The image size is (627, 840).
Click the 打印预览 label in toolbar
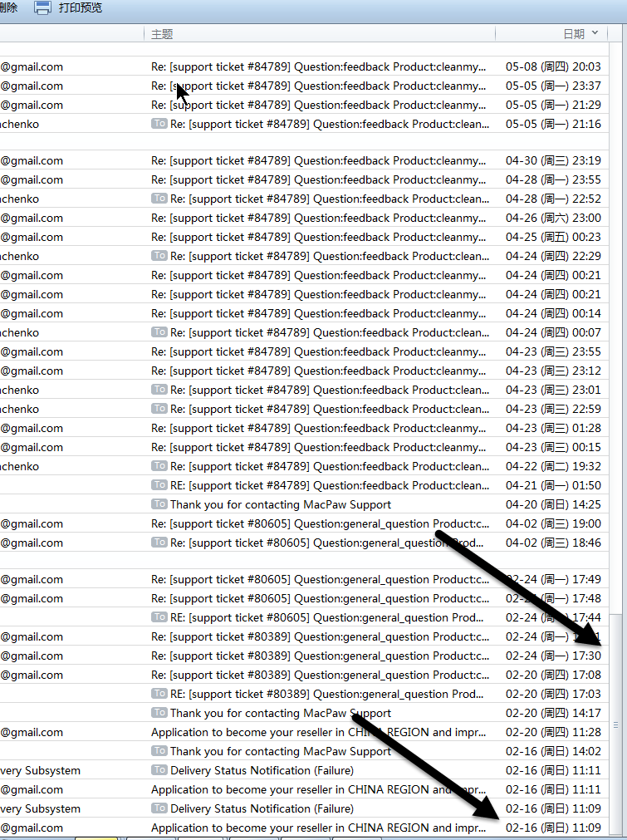81,7
